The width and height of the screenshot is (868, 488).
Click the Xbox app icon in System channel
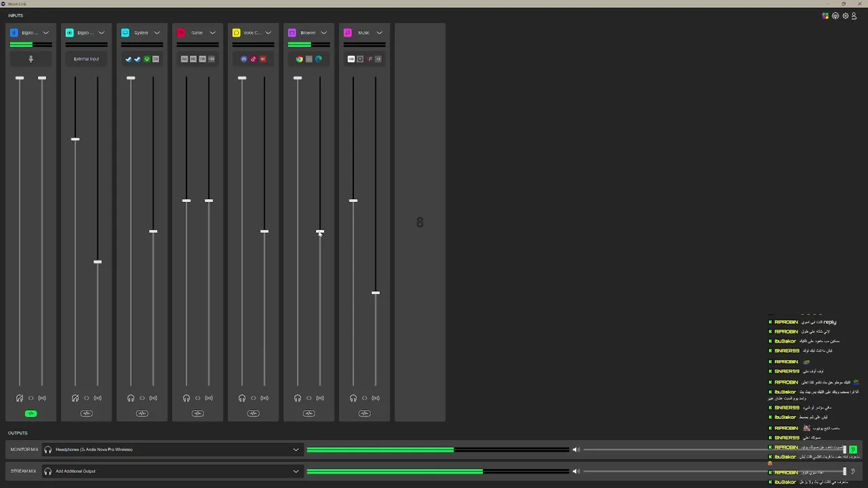[146, 59]
